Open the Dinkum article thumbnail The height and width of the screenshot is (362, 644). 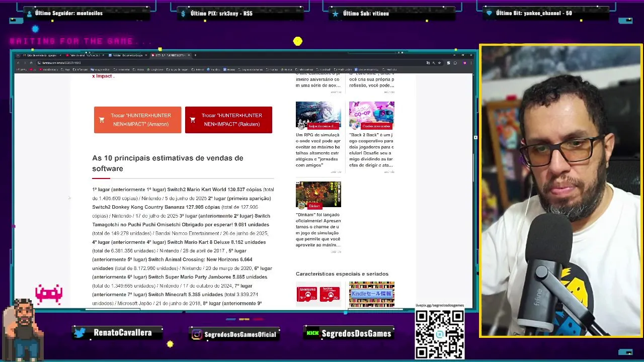318,195
